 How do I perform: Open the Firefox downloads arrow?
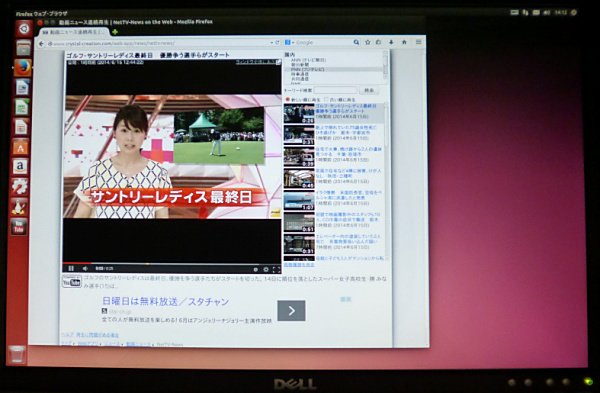pos(391,42)
